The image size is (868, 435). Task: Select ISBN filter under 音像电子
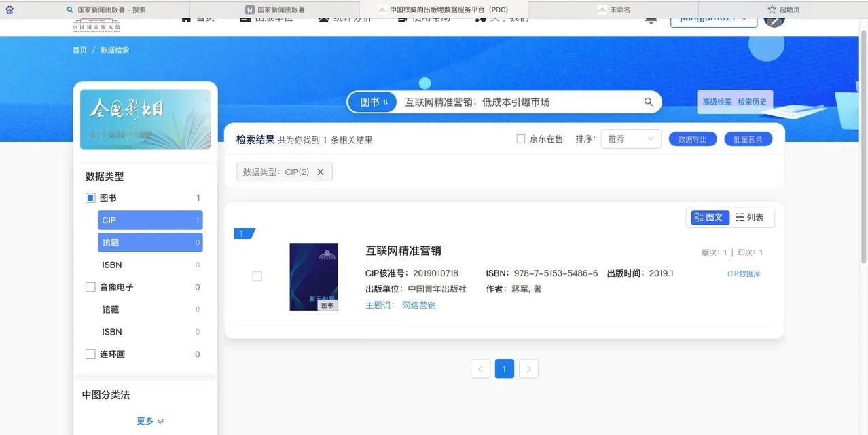(150, 332)
